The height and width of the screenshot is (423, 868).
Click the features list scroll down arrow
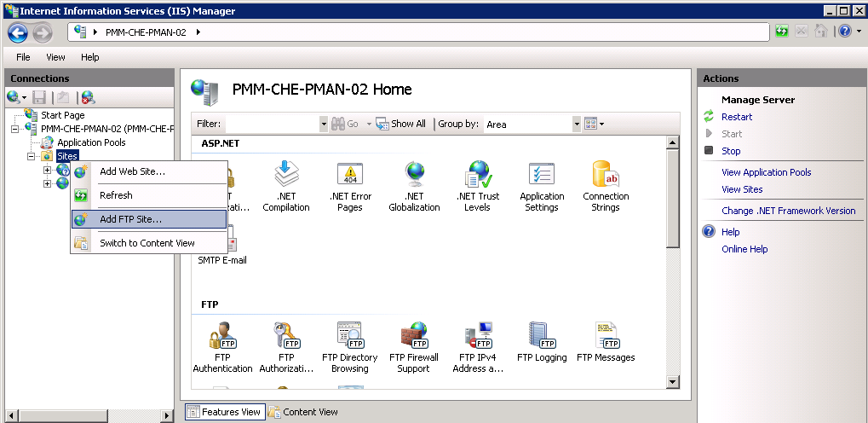(x=673, y=381)
